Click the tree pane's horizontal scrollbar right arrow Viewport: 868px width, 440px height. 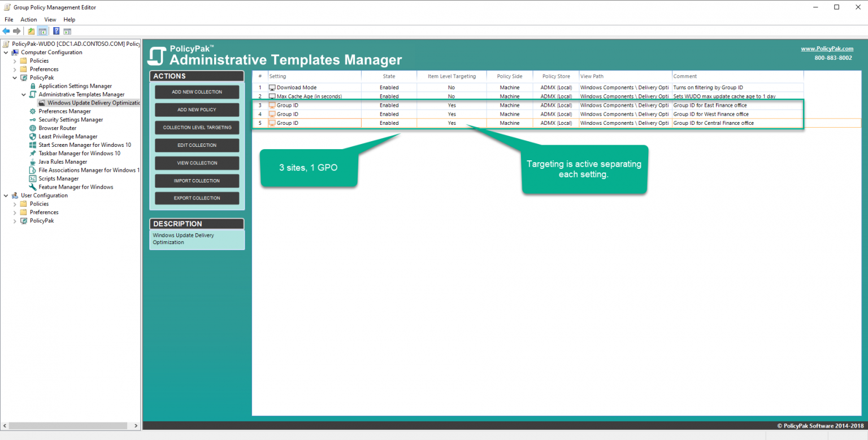click(x=136, y=426)
